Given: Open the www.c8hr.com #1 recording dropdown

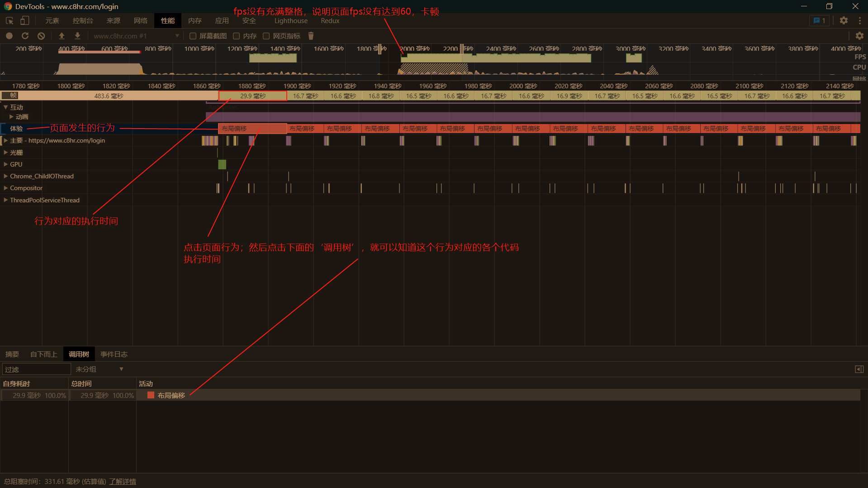Looking at the screenshot, I should click(136, 36).
